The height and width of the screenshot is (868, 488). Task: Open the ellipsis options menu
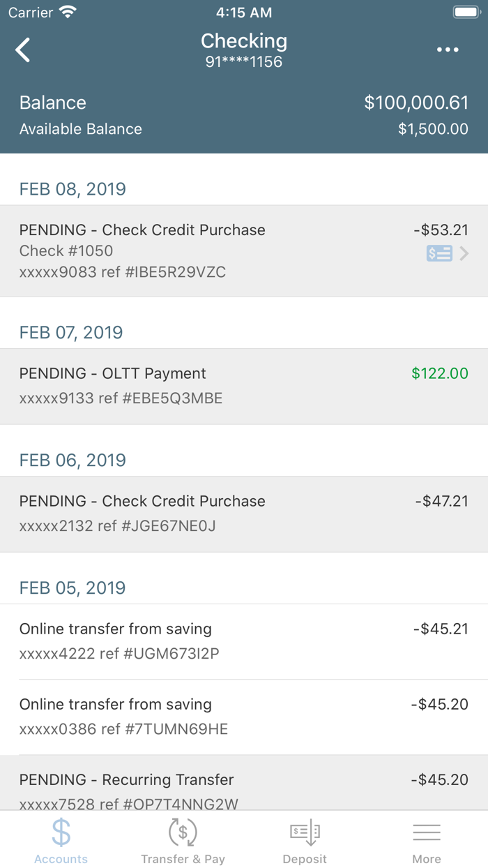click(447, 50)
